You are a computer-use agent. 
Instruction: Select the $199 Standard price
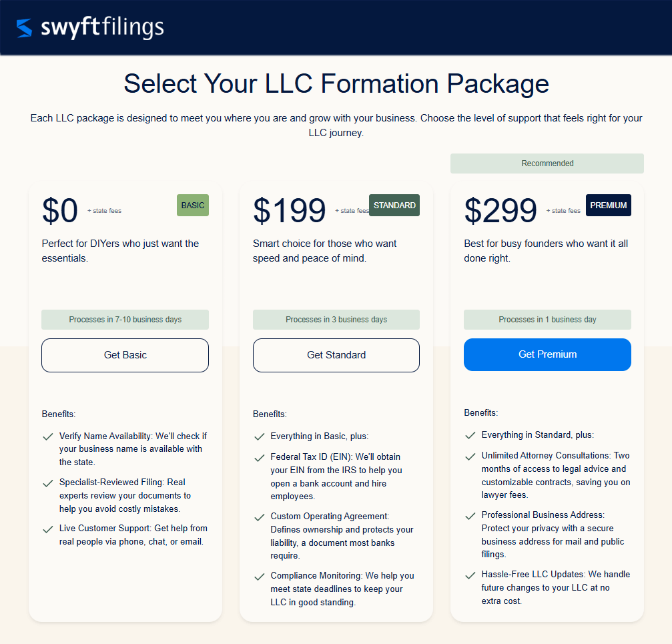(289, 210)
